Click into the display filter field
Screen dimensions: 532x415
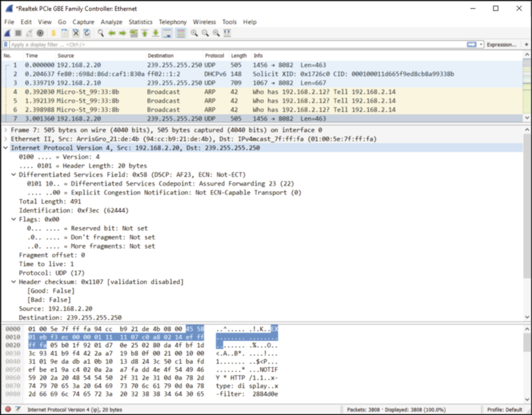pyautogui.click(x=237, y=44)
